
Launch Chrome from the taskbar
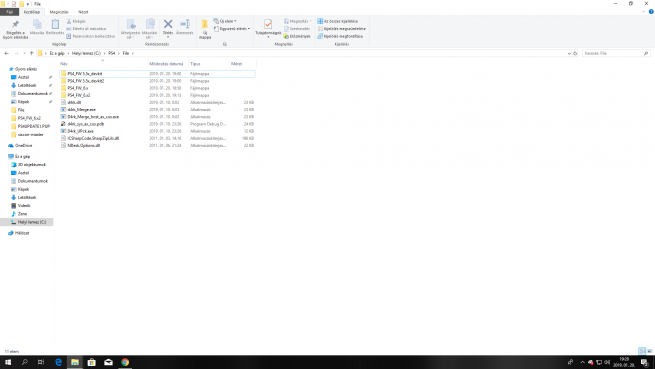click(125, 362)
